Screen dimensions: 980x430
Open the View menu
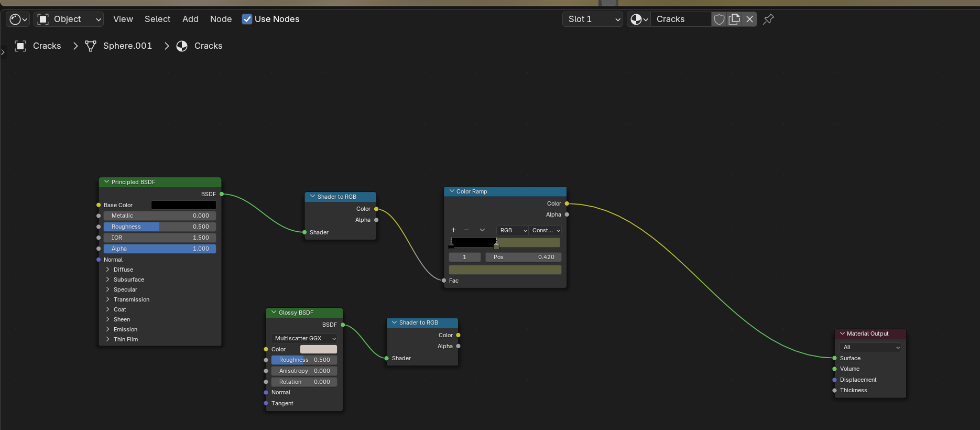123,19
